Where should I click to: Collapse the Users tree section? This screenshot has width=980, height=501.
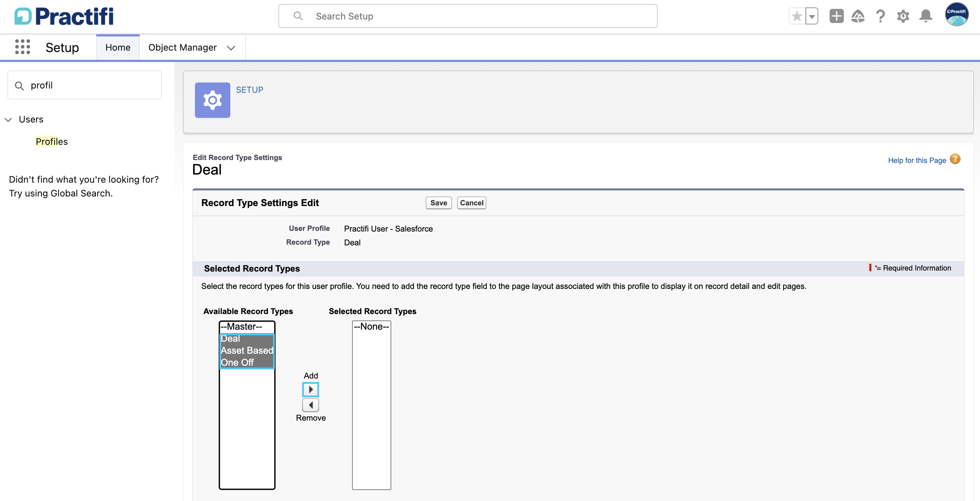[x=8, y=120]
